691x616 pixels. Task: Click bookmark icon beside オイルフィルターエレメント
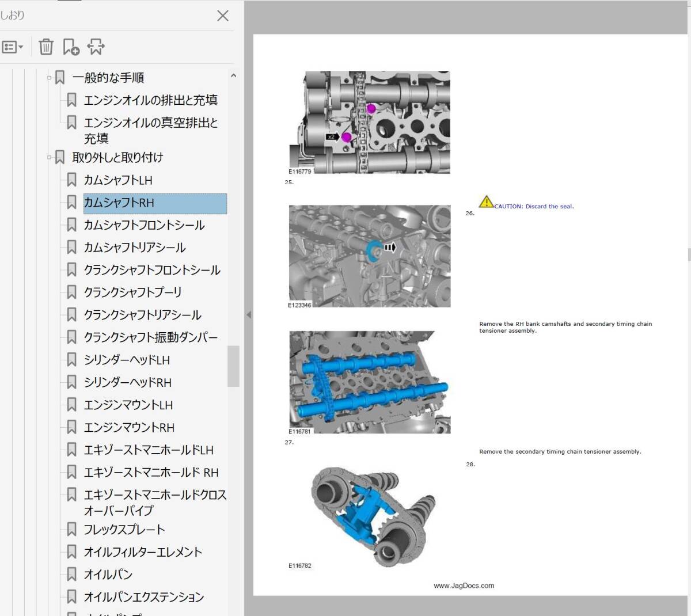72,552
